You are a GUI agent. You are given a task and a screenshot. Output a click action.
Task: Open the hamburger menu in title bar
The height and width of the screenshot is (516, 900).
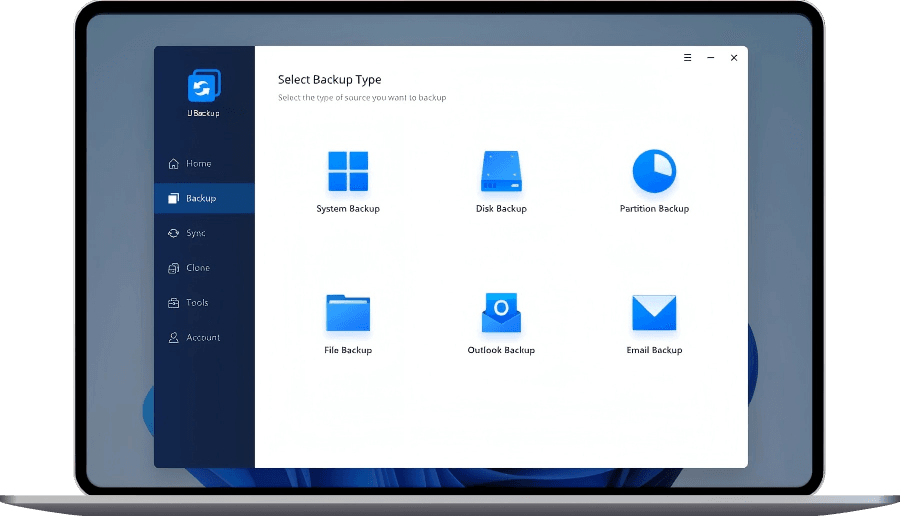(687, 58)
